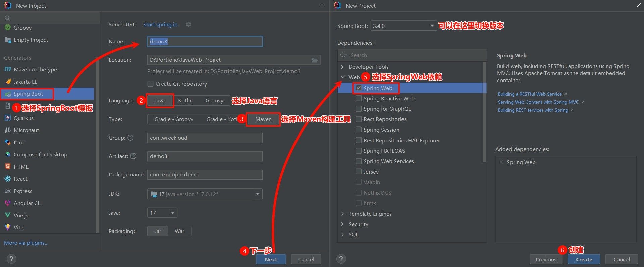Check Rest Repositories HAL Explorer dependency

pyautogui.click(x=359, y=140)
